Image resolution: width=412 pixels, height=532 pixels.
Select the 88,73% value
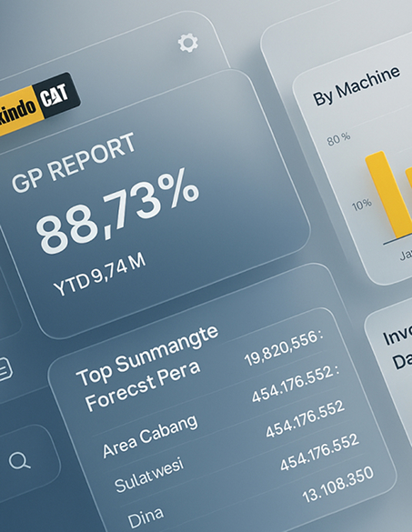(x=117, y=211)
